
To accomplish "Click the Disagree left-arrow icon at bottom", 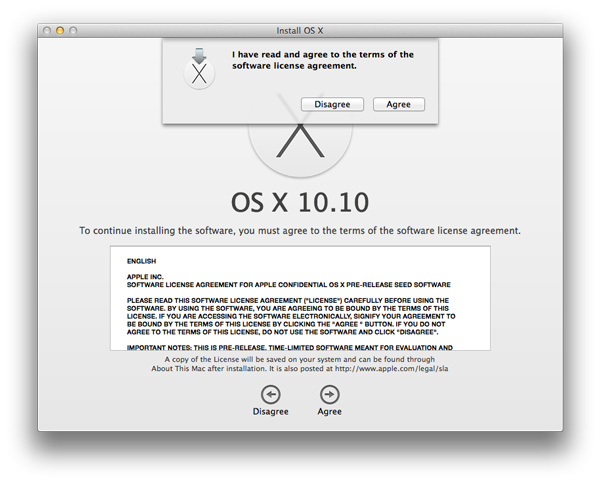I will point(271,395).
